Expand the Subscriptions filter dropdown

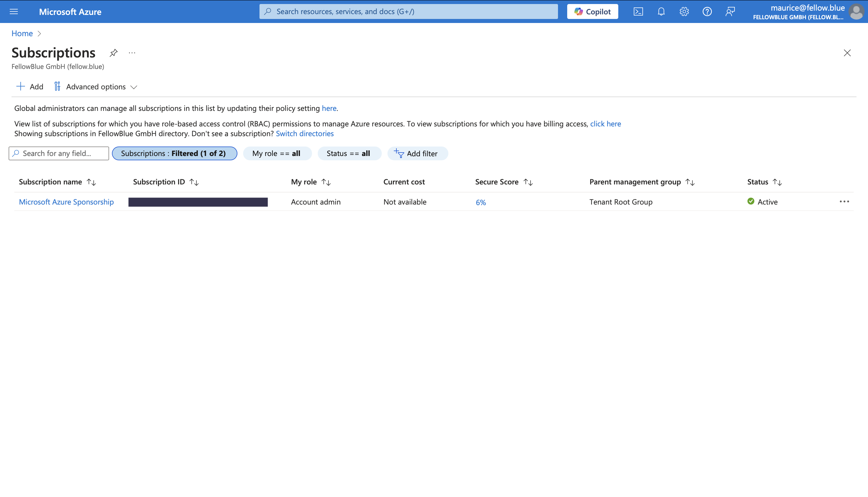[x=173, y=153]
